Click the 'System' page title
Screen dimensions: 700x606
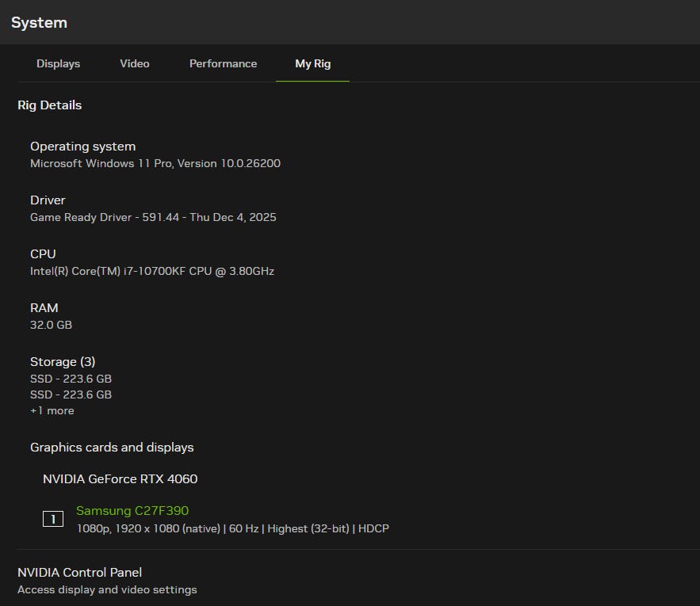pyautogui.click(x=40, y=22)
